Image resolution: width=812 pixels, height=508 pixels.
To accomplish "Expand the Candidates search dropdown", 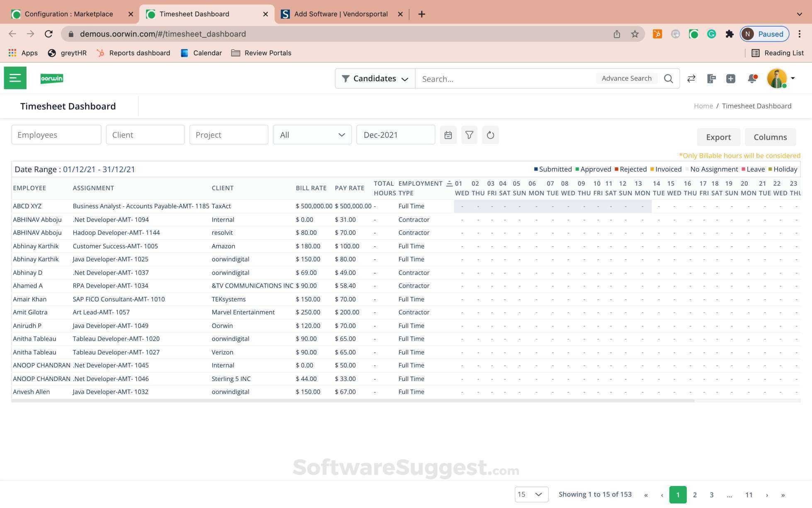I will coord(375,78).
